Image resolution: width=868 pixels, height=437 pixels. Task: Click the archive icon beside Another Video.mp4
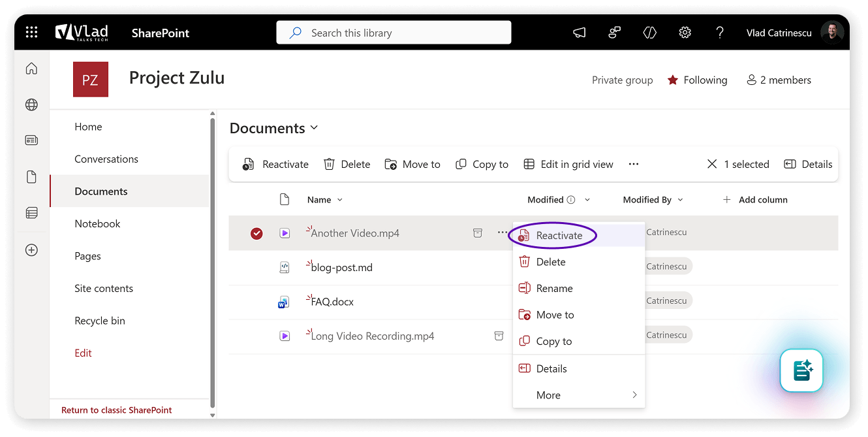(x=478, y=233)
